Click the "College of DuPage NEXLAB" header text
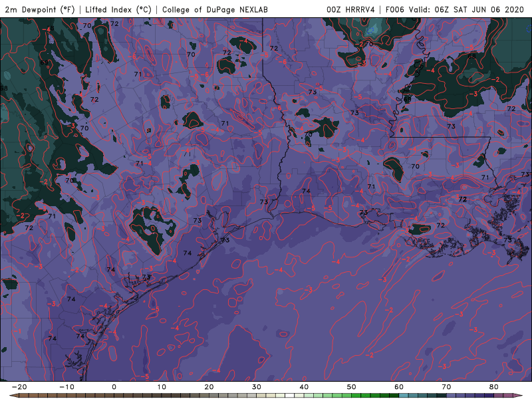Image resolution: width=532 pixels, height=399 pixels. pyautogui.click(x=215, y=10)
